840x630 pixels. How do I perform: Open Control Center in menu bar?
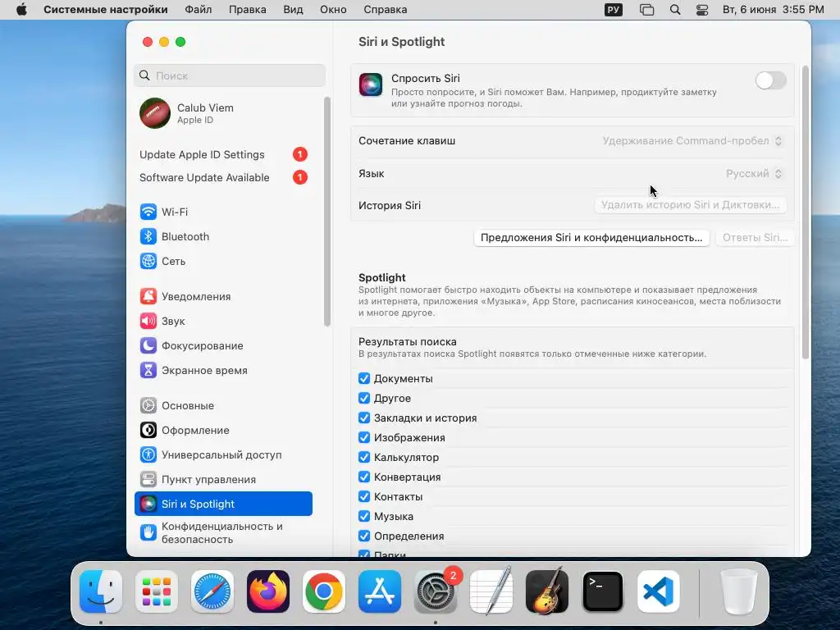pos(702,10)
